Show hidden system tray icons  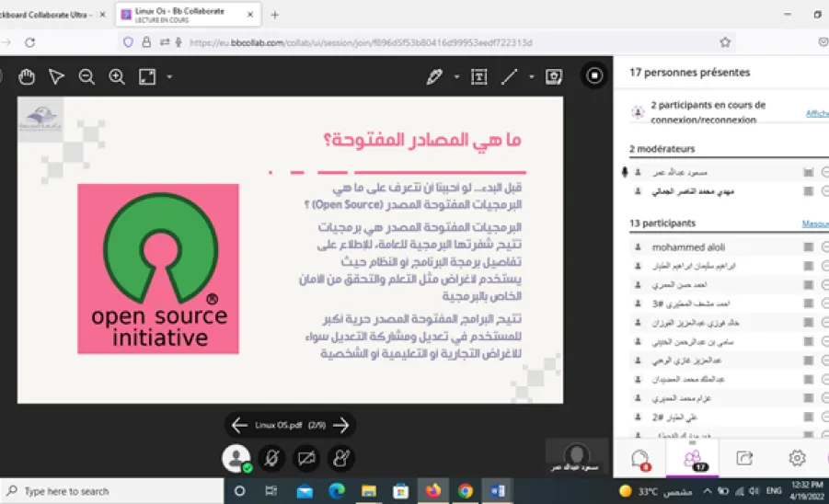707,491
